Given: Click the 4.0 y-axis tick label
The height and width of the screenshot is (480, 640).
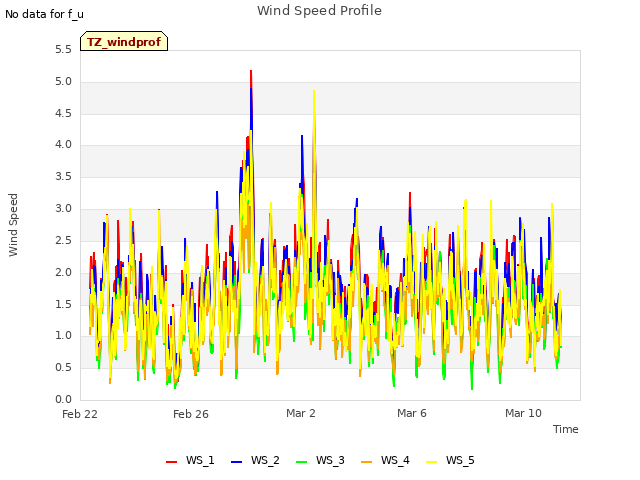Looking at the screenshot, I should point(63,144).
